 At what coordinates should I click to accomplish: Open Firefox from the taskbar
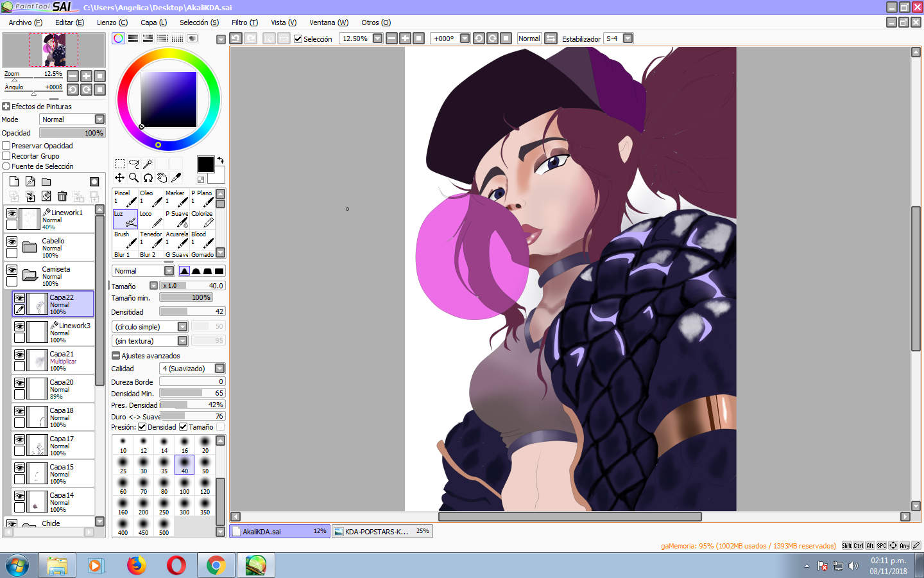[136, 566]
